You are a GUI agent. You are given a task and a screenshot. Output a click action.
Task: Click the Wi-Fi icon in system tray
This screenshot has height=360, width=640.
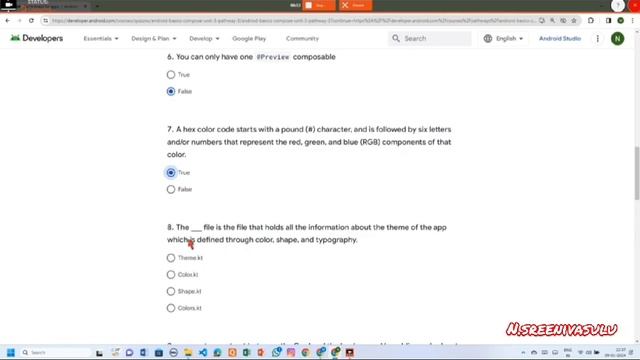(x=580, y=352)
